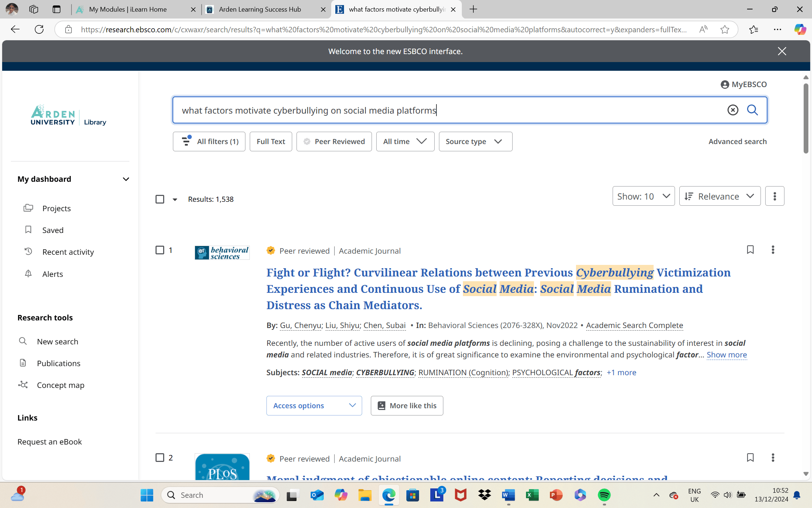Open the Concept map research tool
This screenshot has width=812, height=508.
pos(61,385)
